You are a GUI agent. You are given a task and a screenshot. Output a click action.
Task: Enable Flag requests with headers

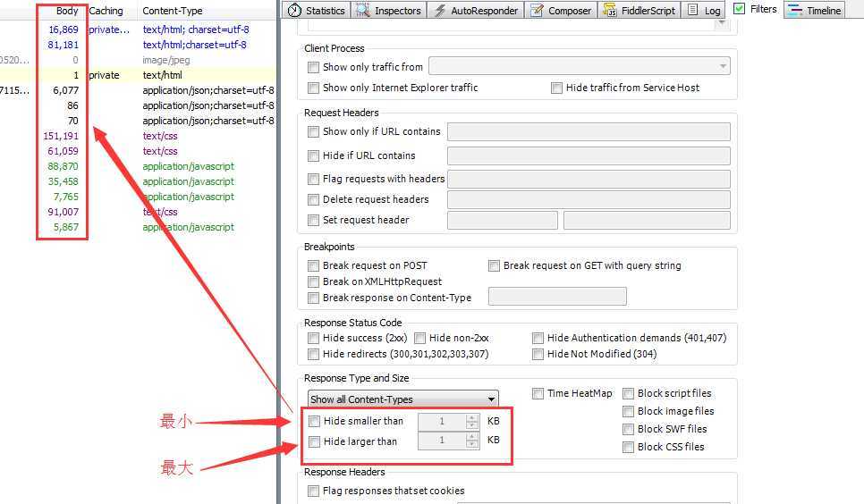(x=314, y=179)
